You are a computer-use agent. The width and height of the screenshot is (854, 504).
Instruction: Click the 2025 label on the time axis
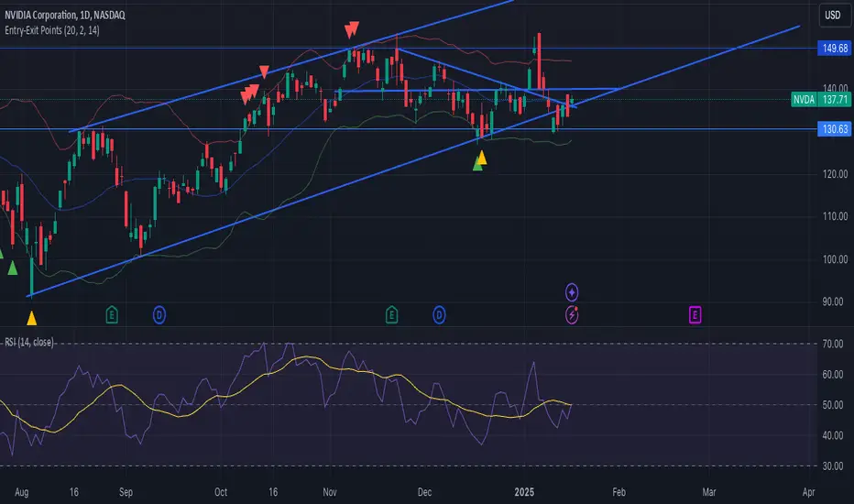tap(524, 492)
